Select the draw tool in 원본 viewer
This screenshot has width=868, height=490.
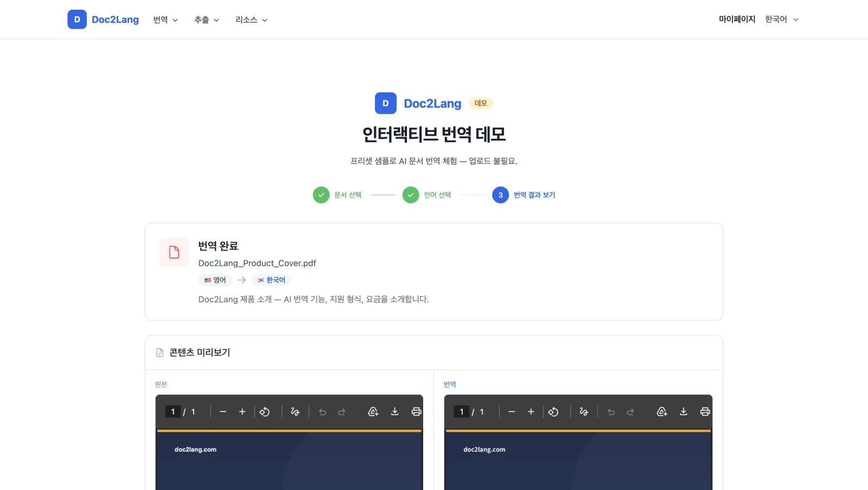click(295, 412)
